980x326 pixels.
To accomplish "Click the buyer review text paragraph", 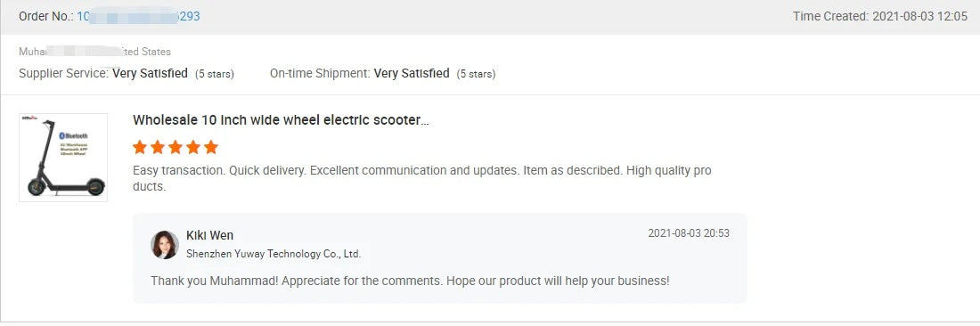I will pos(422,179).
